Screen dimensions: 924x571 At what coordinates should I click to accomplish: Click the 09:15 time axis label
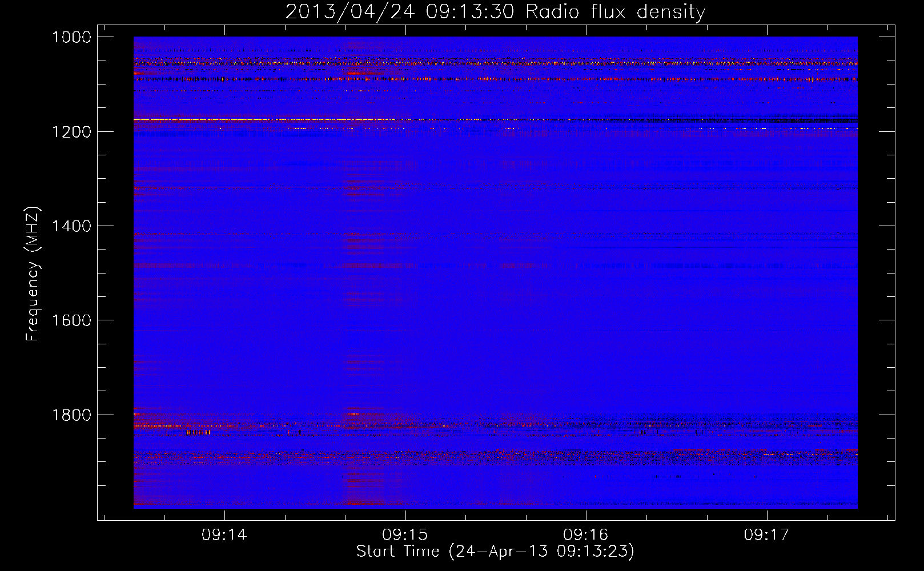(405, 534)
